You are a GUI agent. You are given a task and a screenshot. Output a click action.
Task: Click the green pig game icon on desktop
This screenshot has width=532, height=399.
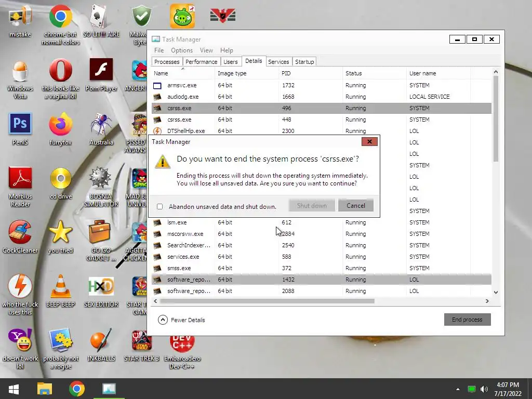182,16
